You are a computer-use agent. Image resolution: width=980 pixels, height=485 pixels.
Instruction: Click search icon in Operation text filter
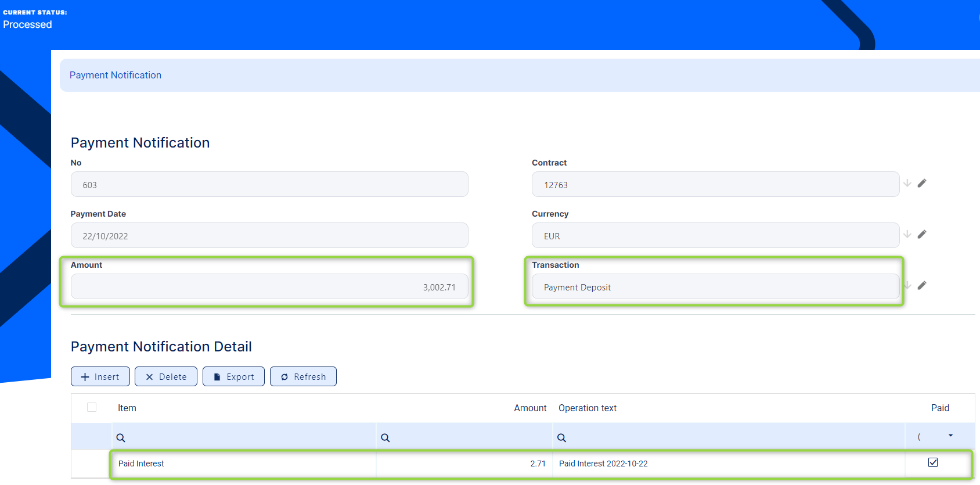pyautogui.click(x=562, y=438)
